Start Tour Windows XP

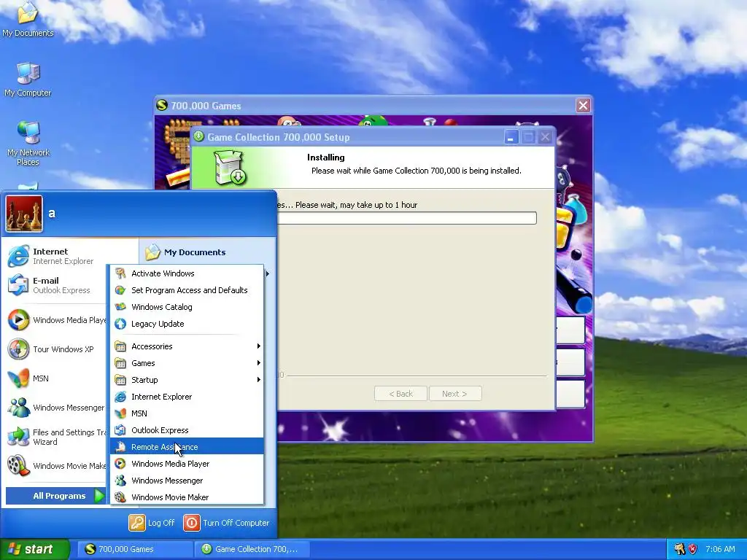click(x=52, y=349)
